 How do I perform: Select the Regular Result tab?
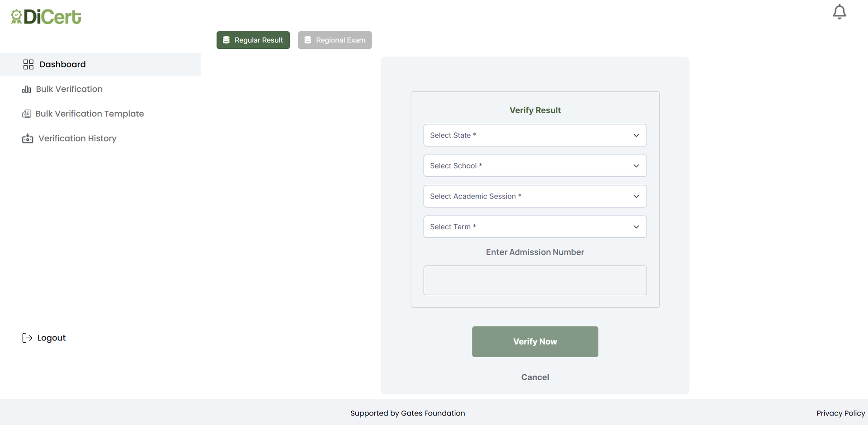253,40
